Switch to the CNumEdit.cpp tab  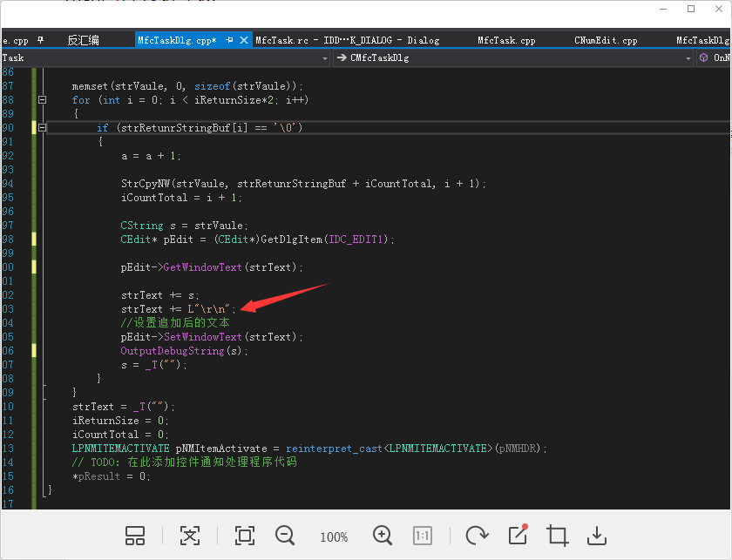point(606,40)
